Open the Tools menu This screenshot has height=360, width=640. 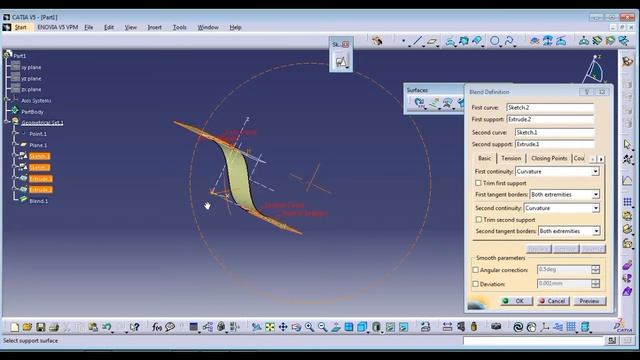pyautogui.click(x=180, y=27)
